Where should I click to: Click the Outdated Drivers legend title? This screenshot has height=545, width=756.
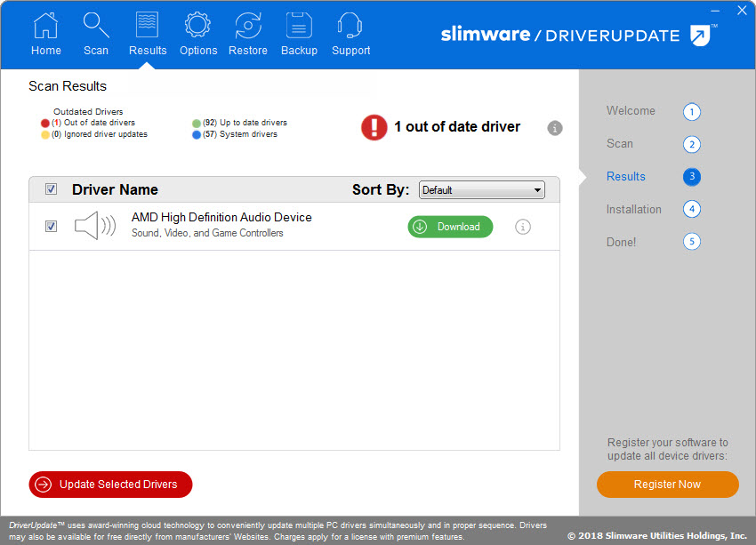[x=88, y=112]
